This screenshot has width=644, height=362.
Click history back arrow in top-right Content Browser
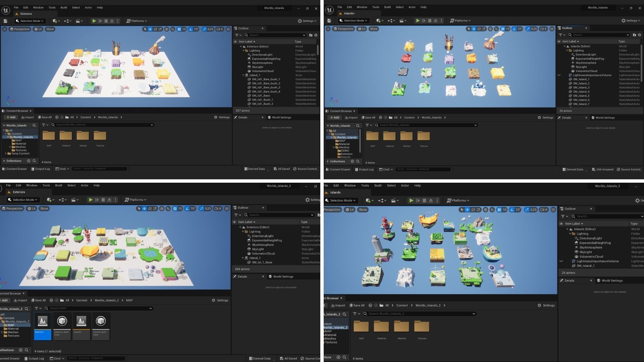tap(380, 118)
